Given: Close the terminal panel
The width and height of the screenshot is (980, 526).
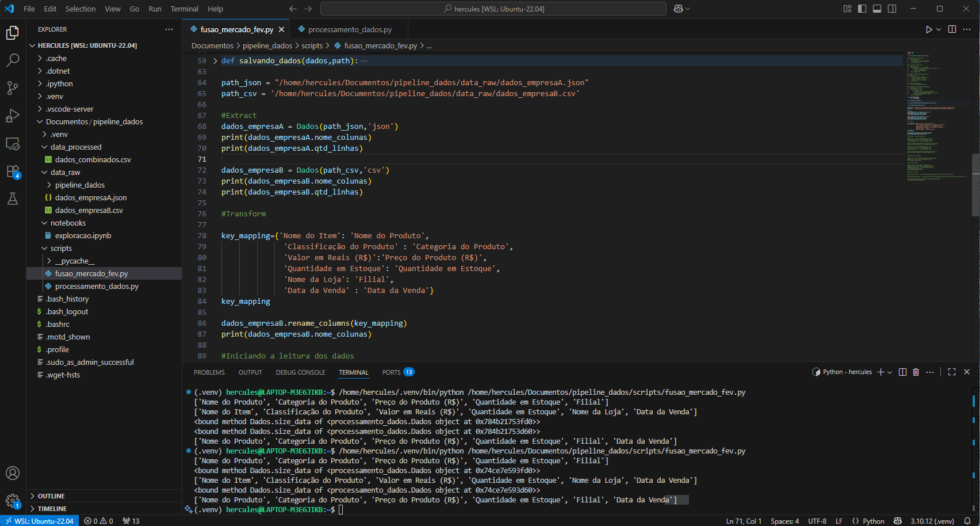Looking at the screenshot, I should tap(967, 372).
